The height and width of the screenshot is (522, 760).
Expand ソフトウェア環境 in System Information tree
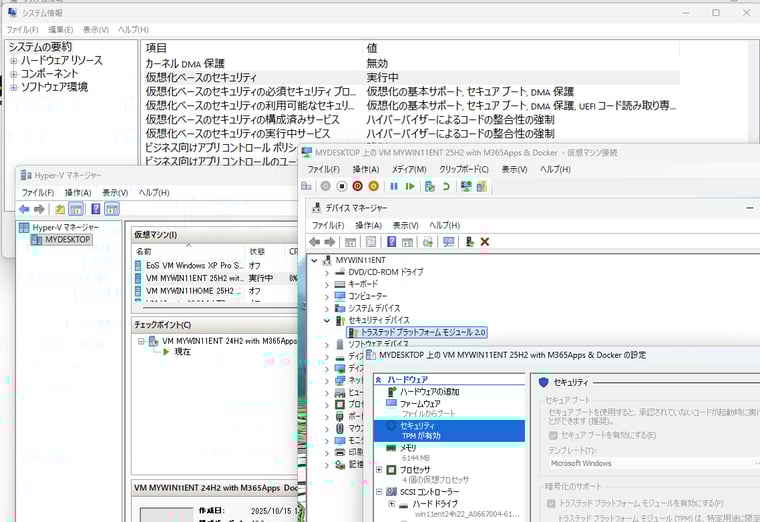[14, 87]
